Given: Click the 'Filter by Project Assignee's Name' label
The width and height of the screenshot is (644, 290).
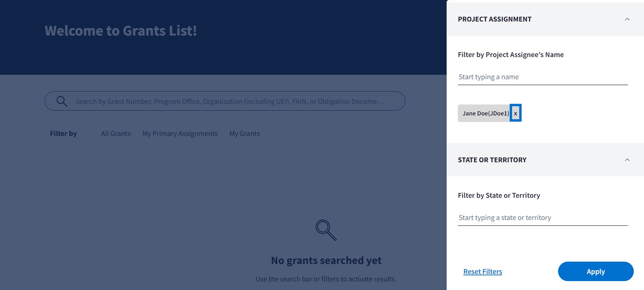Looking at the screenshot, I should tap(510, 55).
